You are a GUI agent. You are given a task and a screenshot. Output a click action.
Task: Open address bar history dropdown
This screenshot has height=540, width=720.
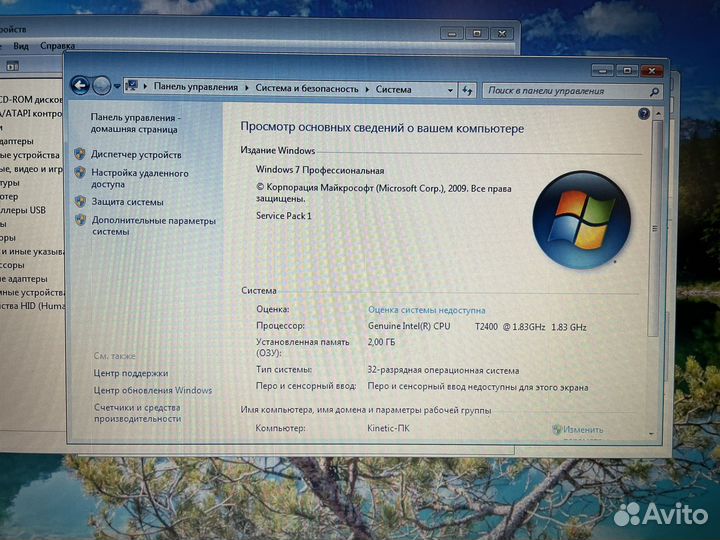(x=450, y=90)
